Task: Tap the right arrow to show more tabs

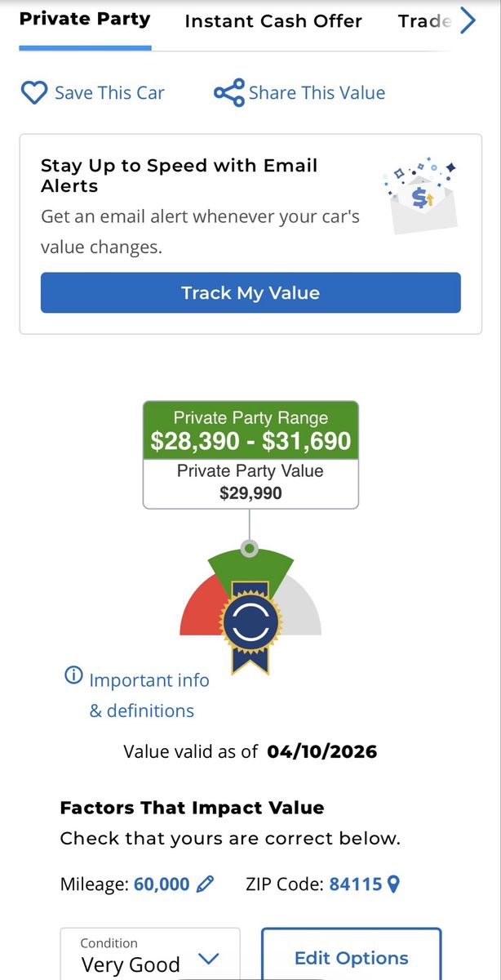Action: coord(468,20)
